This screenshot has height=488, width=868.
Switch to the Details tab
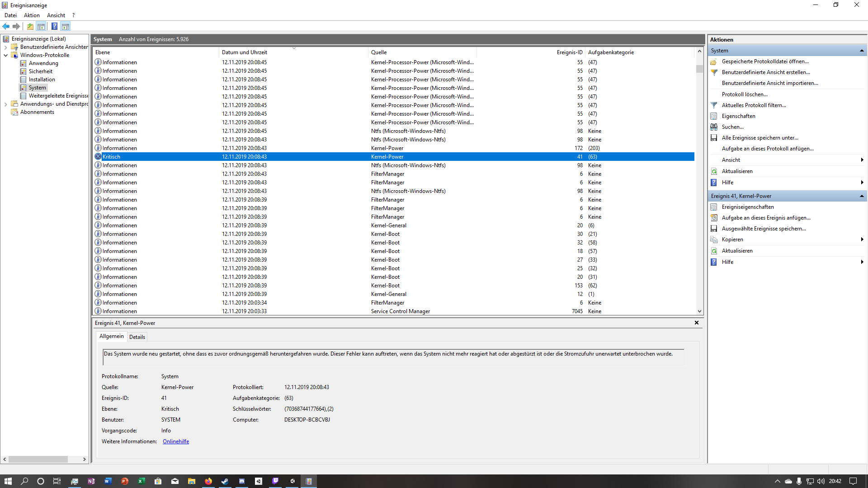[137, 337]
